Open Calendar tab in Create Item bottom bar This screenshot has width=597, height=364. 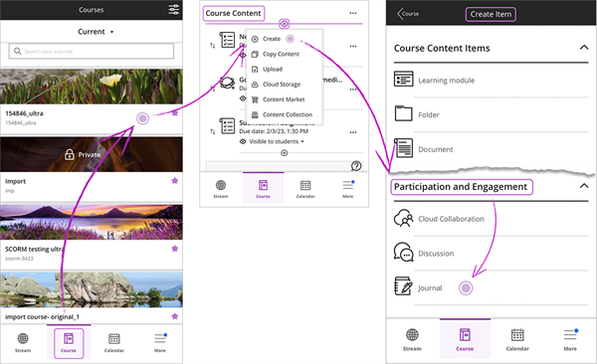point(517,339)
